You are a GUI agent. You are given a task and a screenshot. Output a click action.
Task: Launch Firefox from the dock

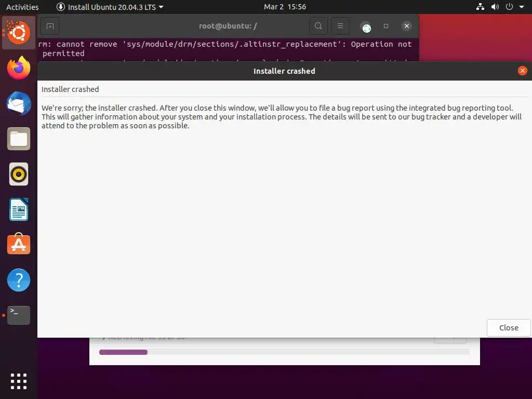(x=19, y=68)
